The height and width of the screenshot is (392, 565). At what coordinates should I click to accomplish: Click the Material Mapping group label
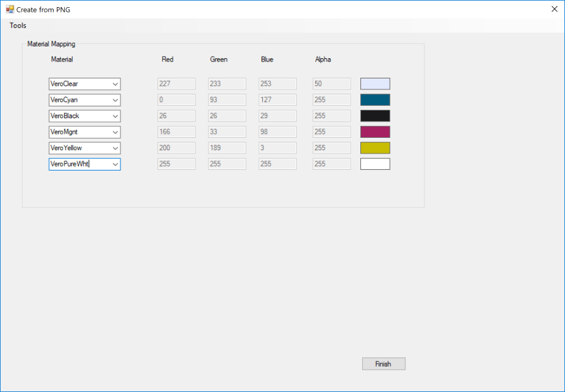pyautogui.click(x=51, y=44)
